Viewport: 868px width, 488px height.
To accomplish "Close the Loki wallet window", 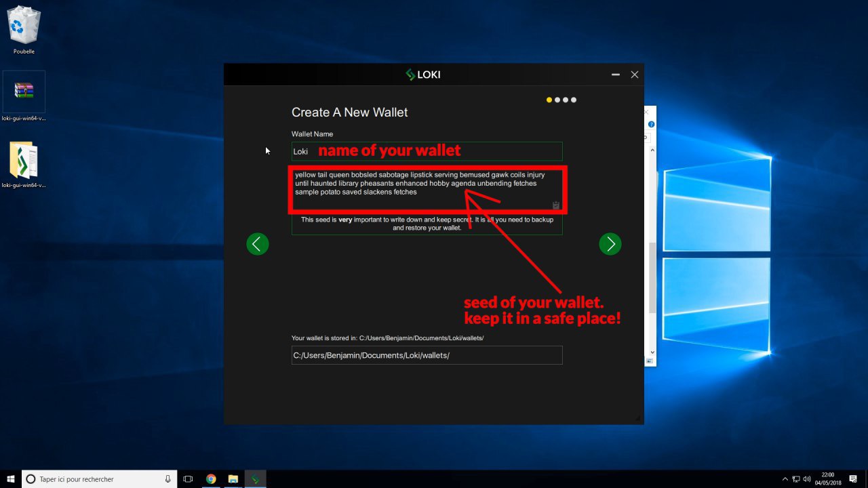I will pyautogui.click(x=635, y=75).
